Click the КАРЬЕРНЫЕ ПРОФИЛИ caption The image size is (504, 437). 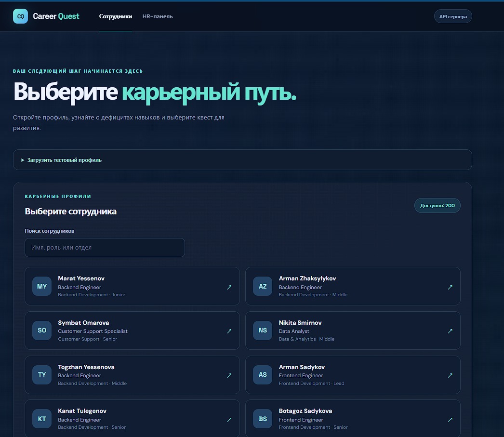point(58,196)
